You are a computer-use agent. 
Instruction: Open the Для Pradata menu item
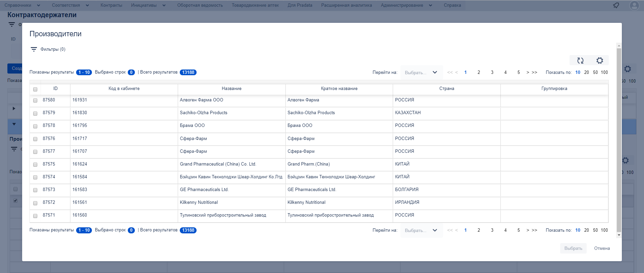(x=300, y=5)
